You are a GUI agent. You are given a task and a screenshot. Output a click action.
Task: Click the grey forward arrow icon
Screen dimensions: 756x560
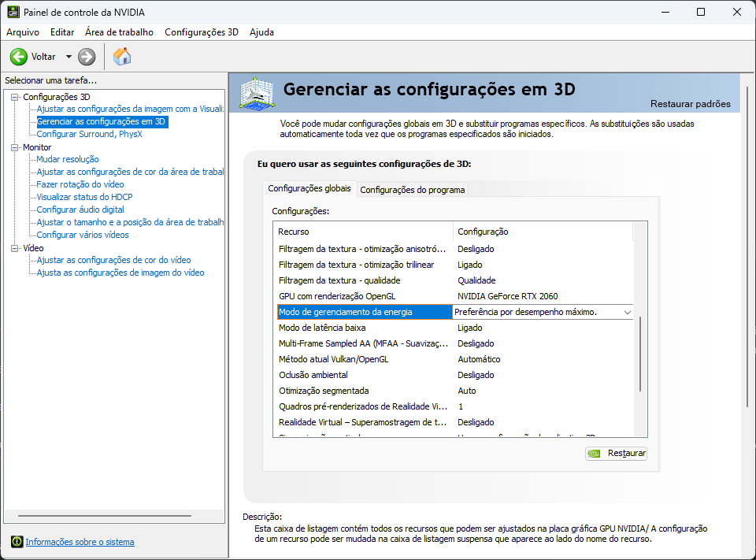click(87, 57)
